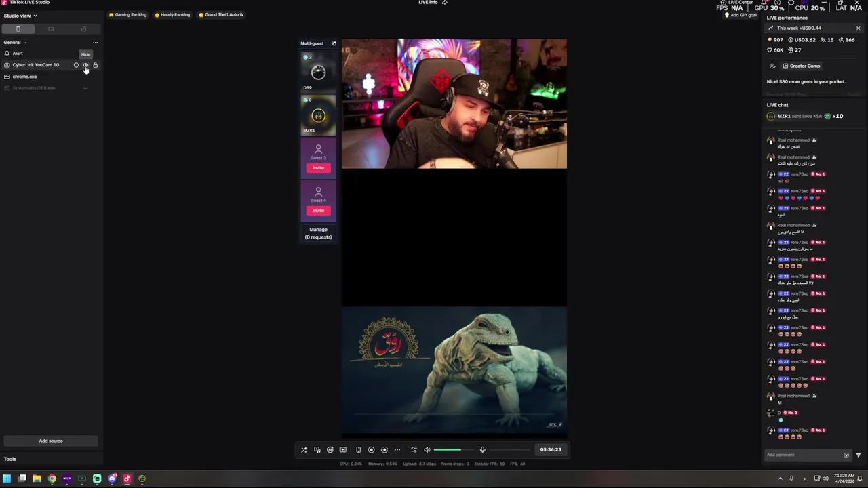Open the emoji picker in comment box
868x488 pixels.
pos(846,455)
